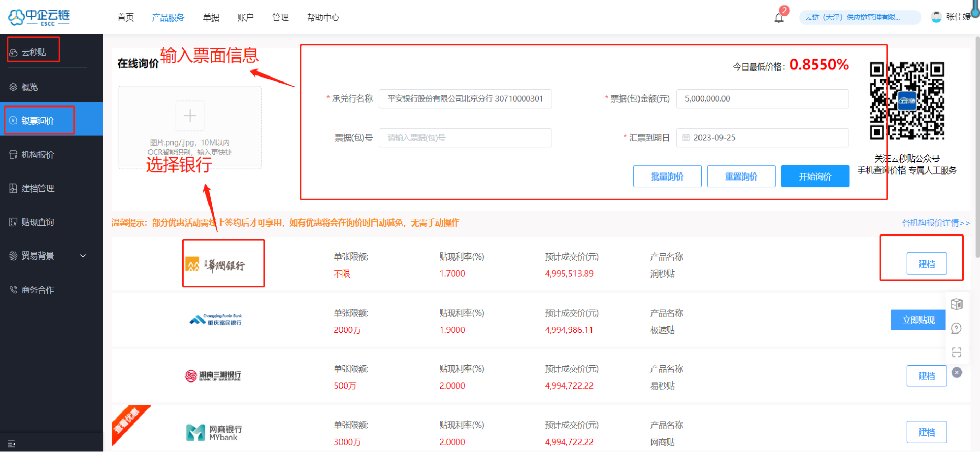Click the 票据(包)号 input field

[465, 138]
